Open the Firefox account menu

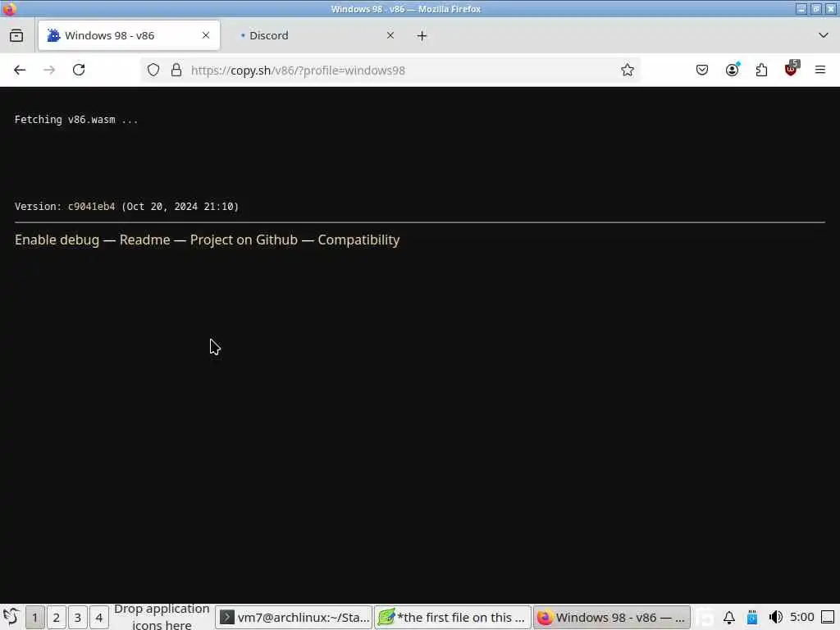click(x=732, y=71)
